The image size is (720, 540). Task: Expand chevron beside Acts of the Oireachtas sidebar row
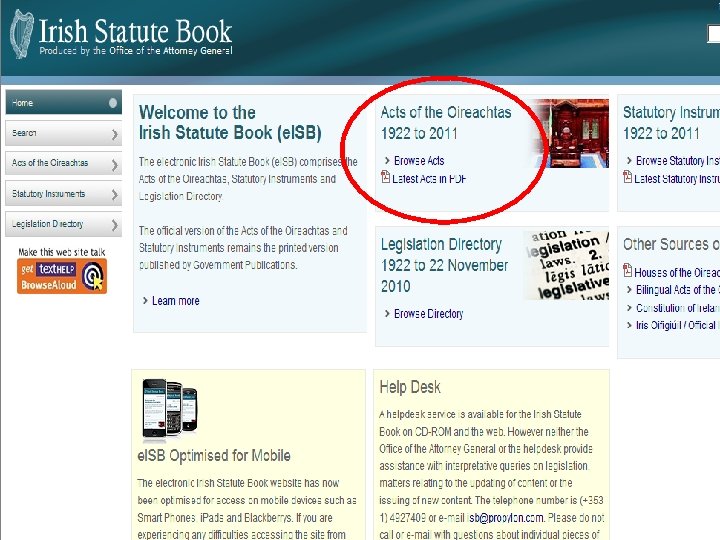[114, 165]
